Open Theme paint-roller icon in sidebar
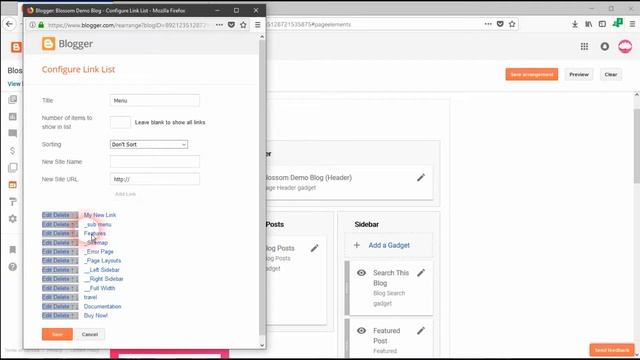Screen dimensions: 640x360 pyautogui.click(x=13, y=202)
